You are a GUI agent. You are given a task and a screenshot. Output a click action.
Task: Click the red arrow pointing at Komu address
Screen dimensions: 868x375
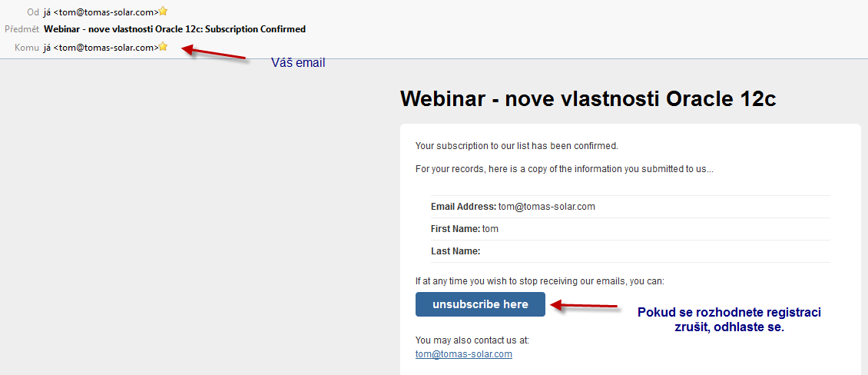pos(214,52)
